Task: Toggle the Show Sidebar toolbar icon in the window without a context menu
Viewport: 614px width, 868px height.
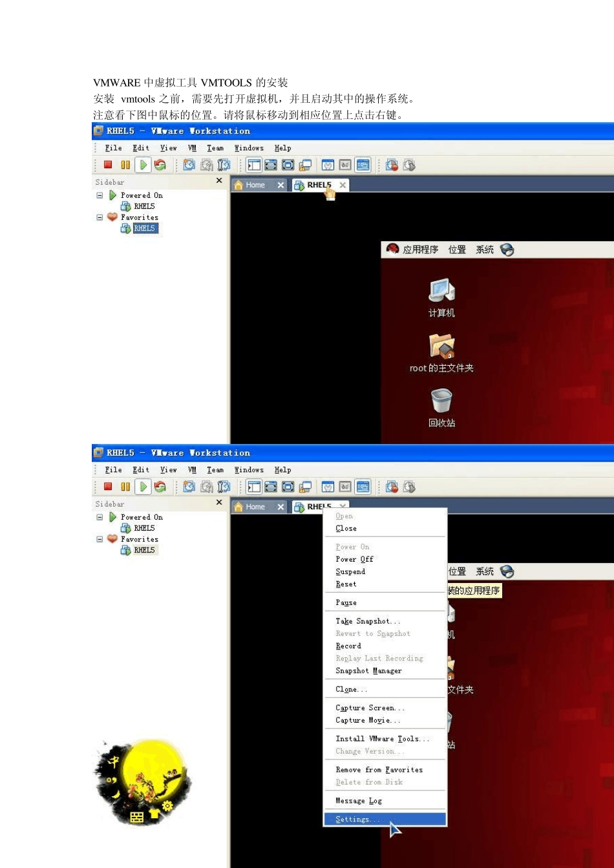Action: (x=255, y=165)
